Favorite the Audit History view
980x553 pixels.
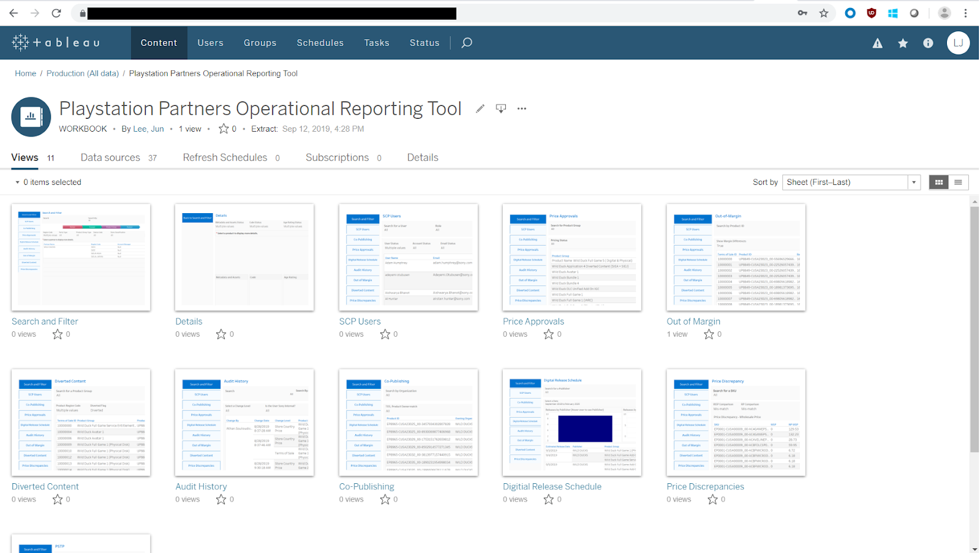click(221, 500)
